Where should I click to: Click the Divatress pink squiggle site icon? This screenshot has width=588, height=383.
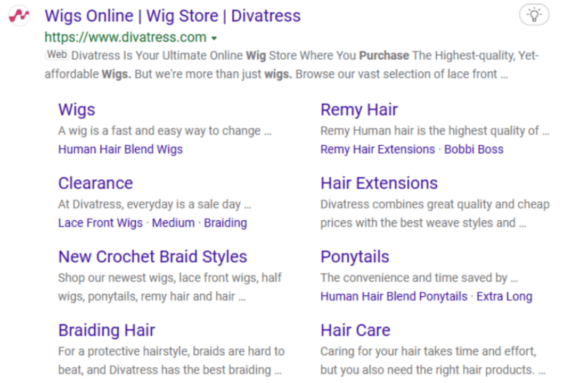pyautogui.click(x=19, y=16)
